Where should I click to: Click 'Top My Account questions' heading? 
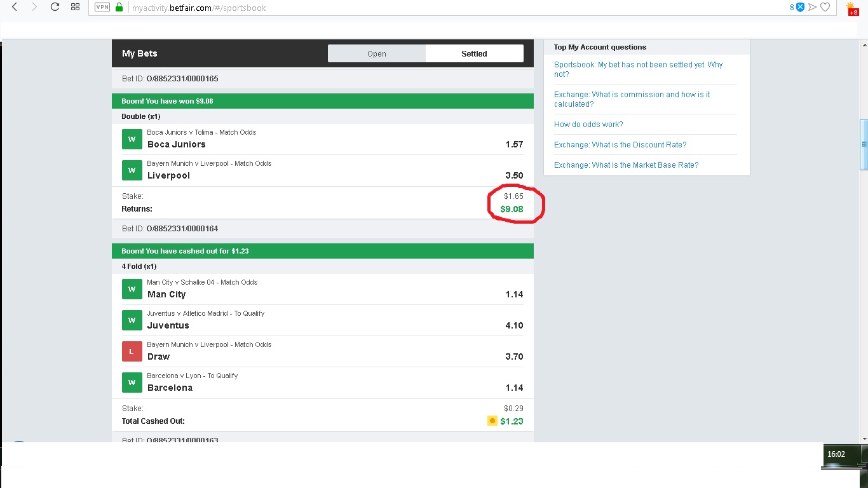[x=600, y=47]
